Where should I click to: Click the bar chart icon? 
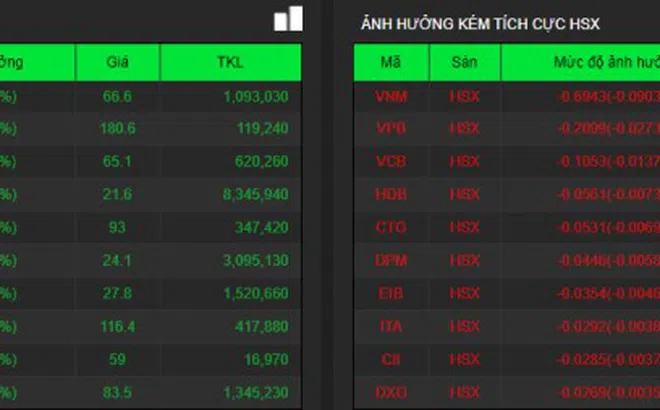[288, 18]
